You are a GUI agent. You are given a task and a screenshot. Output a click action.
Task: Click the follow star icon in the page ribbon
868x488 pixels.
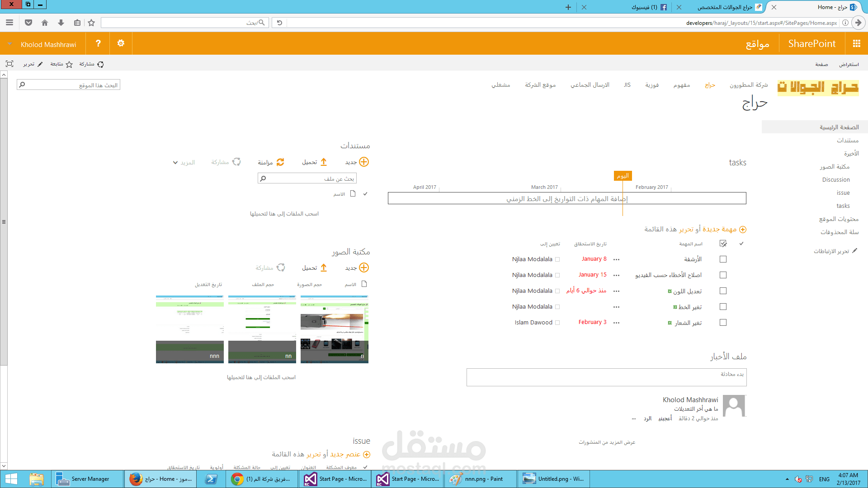click(69, 64)
